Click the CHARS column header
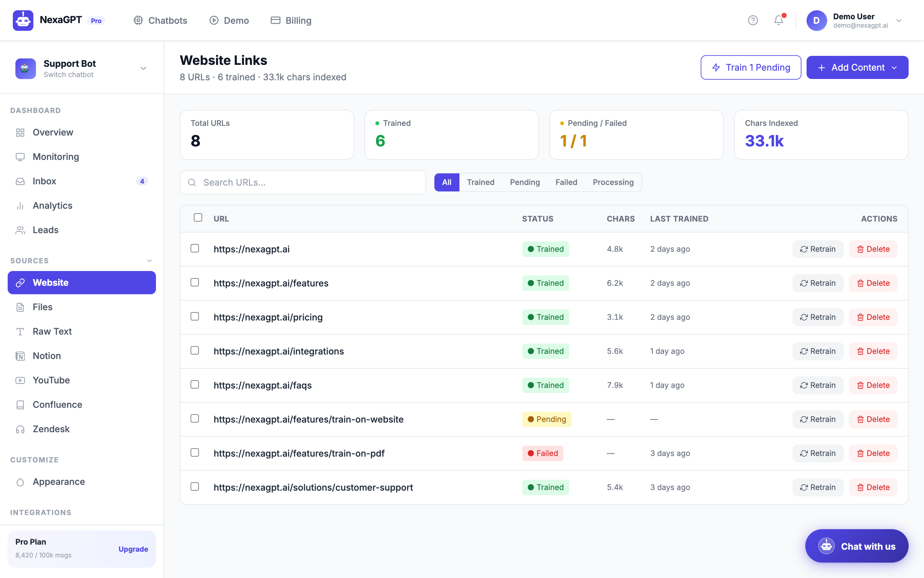Image resolution: width=924 pixels, height=578 pixels. pos(621,219)
